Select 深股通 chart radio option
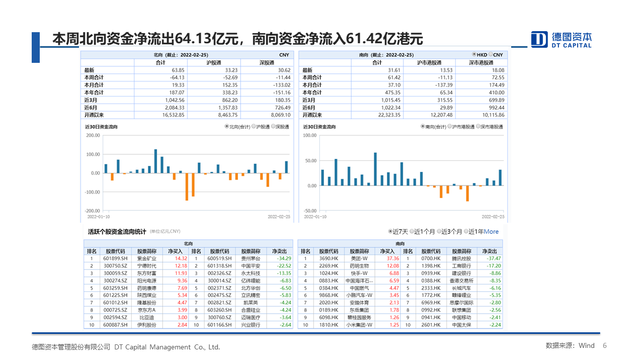The image size is (644, 362). pyautogui.click(x=273, y=127)
